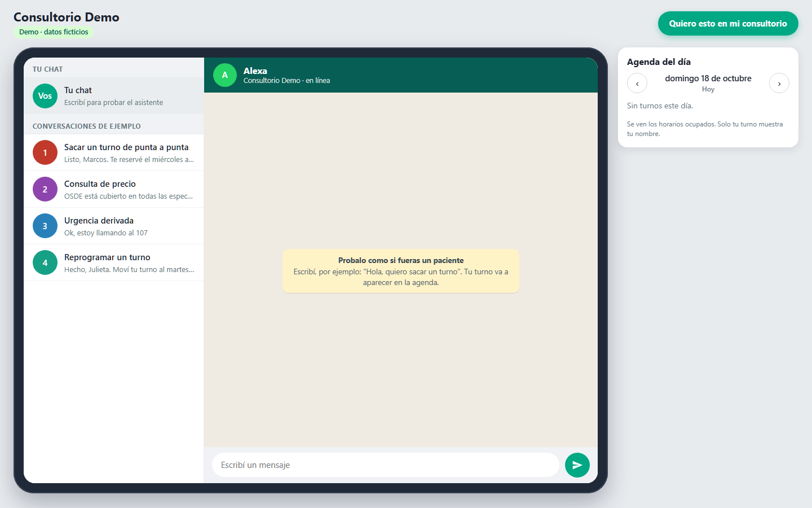
Task: Go to the previous day in the agenda
Action: click(x=637, y=84)
